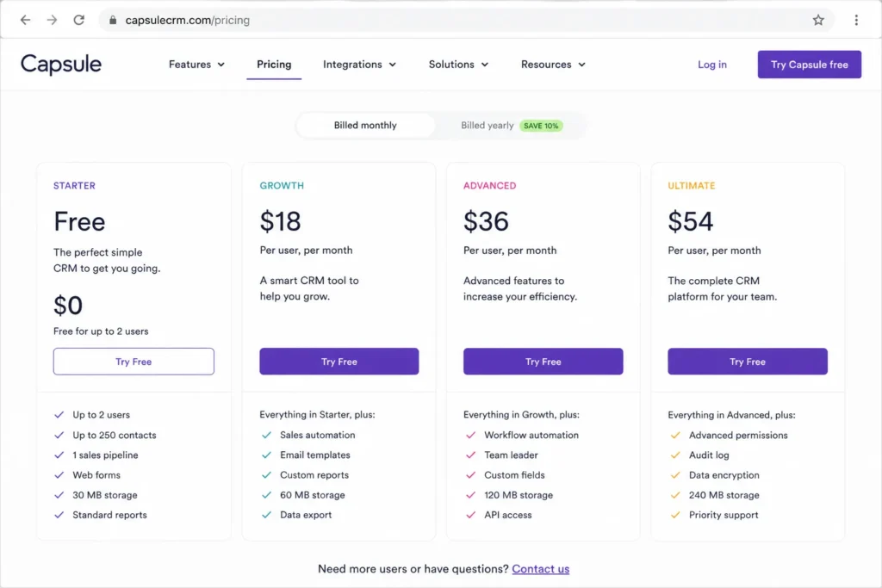The width and height of the screenshot is (882, 588).
Task: Click the GROWTH plan heading
Action: 282,185
